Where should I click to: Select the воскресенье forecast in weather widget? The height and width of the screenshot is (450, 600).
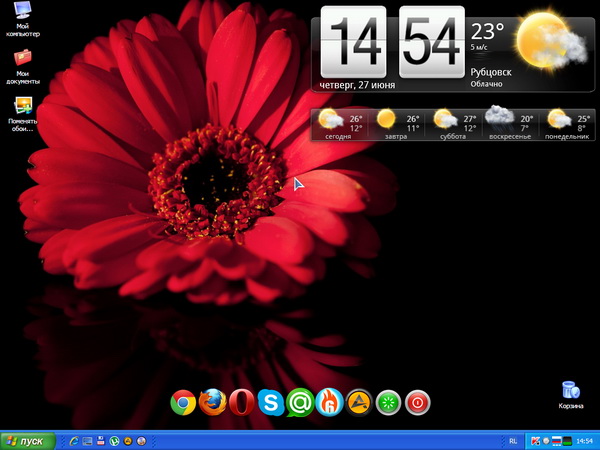(x=510, y=125)
